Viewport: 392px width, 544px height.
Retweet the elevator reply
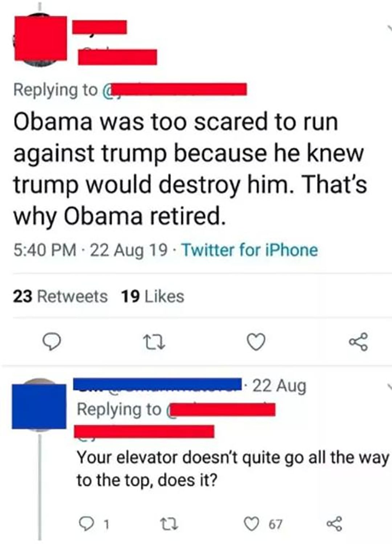coord(167,524)
